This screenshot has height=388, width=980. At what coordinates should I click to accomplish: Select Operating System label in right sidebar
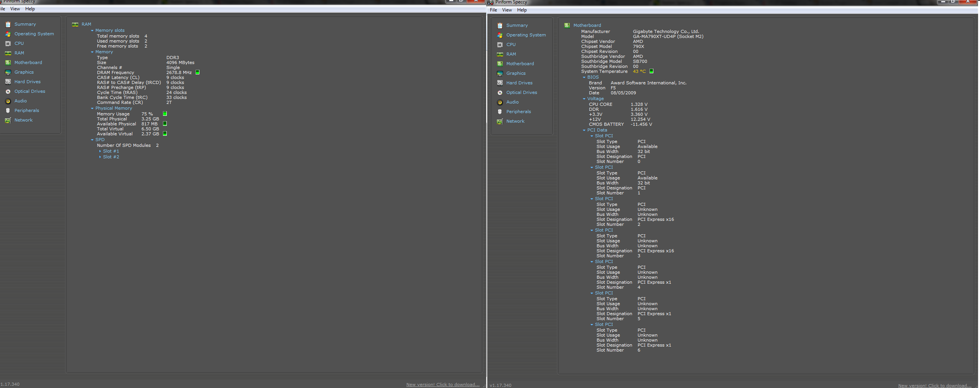pyautogui.click(x=526, y=35)
